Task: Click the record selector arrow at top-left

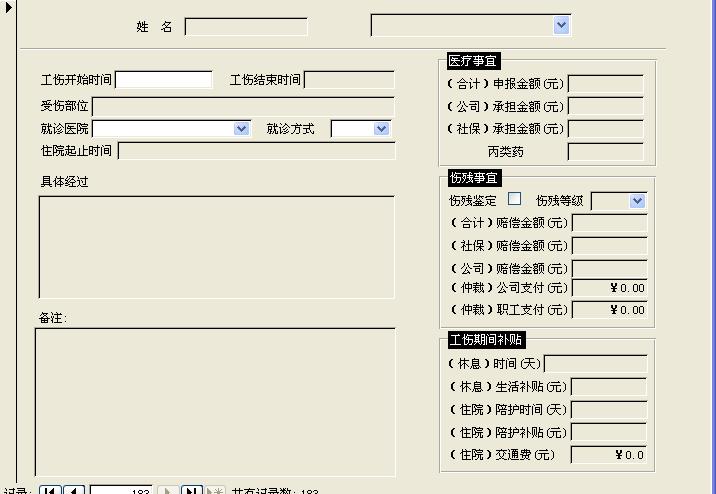Action: [x=9, y=8]
